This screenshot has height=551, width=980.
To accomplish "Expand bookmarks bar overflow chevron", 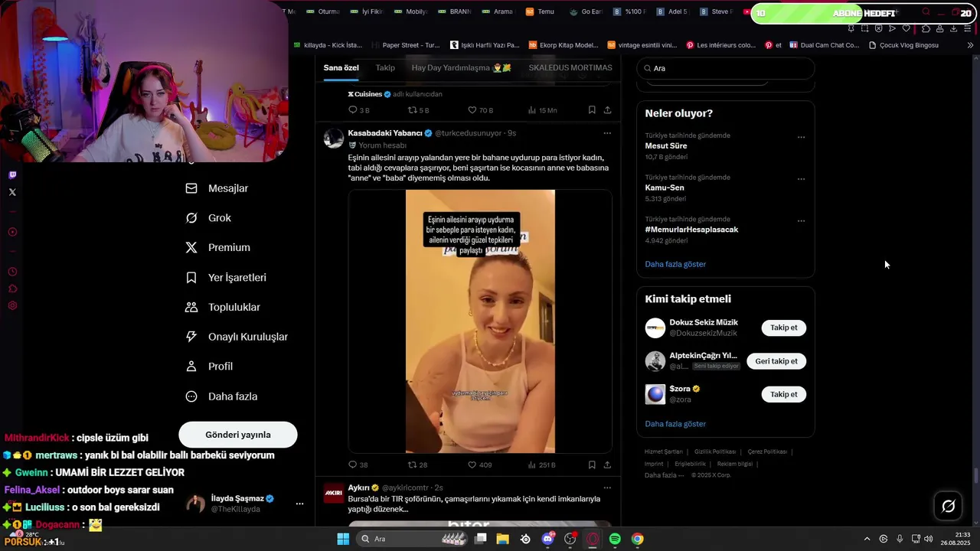I will coord(970,45).
